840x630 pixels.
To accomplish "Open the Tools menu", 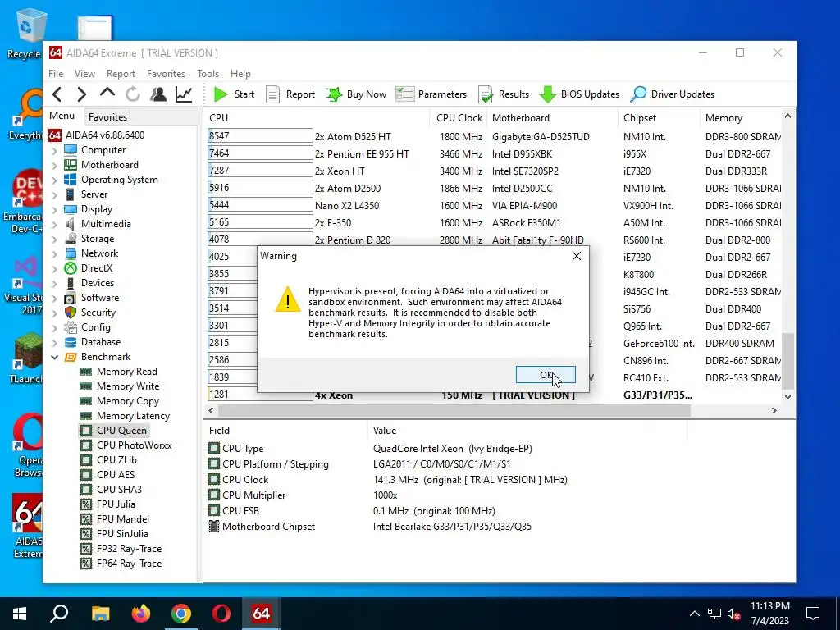I will coord(208,74).
